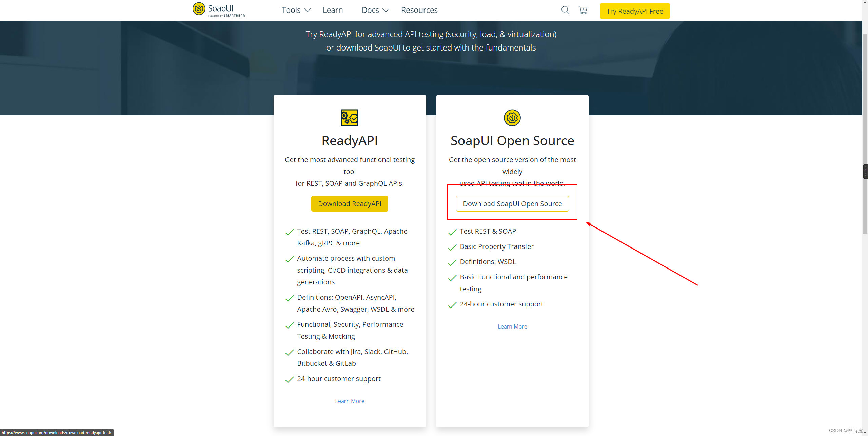This screenshot has height=436, width=868.
Task: Click 'Automate process with custom scripting' text
Action: tap(352, 270)
